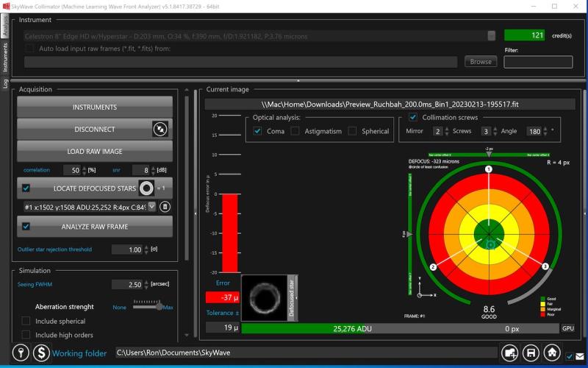Enable Auto load input raw frames checkbox
The height and width of the screenshot is (368, 588).
click(x=29, y=49)
